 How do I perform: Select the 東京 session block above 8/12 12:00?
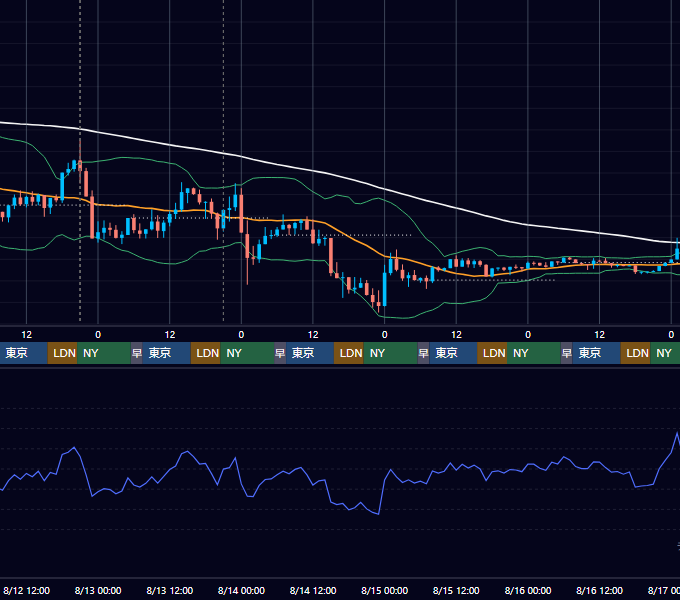pyautogui.click(x=23, y=353)
